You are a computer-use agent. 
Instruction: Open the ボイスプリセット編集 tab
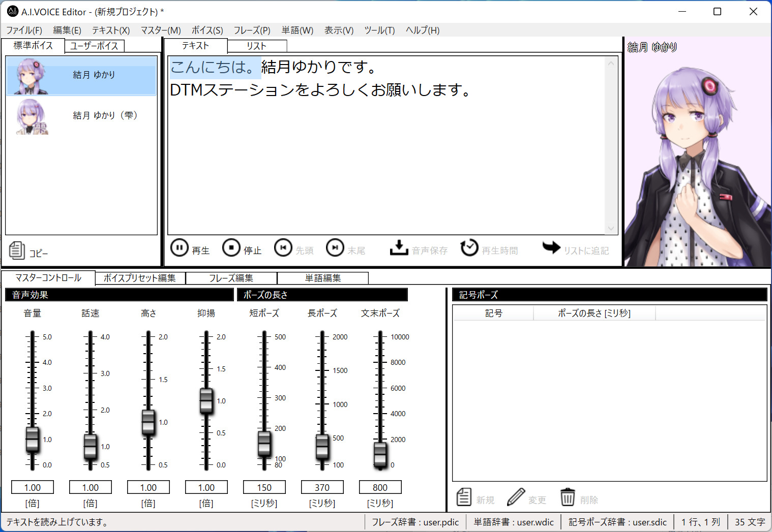[140, 278]
